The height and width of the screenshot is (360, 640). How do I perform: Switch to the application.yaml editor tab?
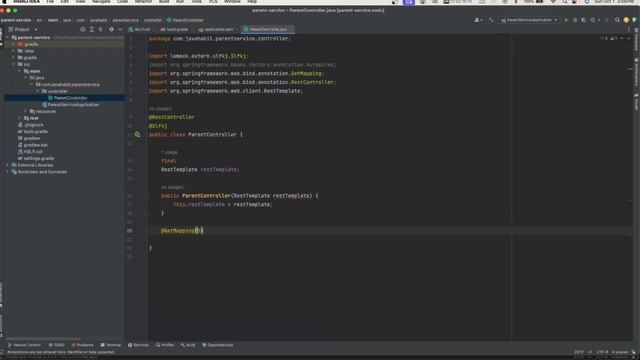coord(216,29)
